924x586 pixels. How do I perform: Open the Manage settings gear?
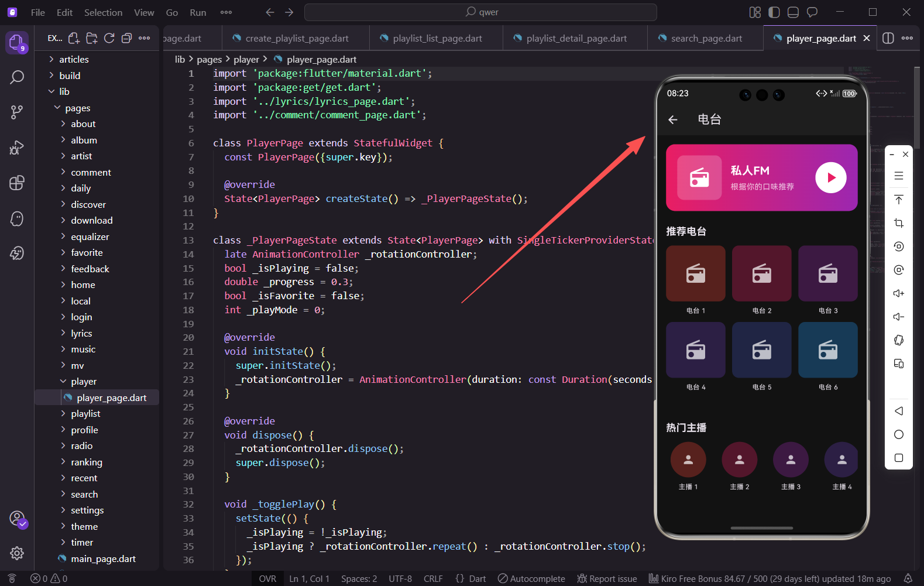(17, 553)
